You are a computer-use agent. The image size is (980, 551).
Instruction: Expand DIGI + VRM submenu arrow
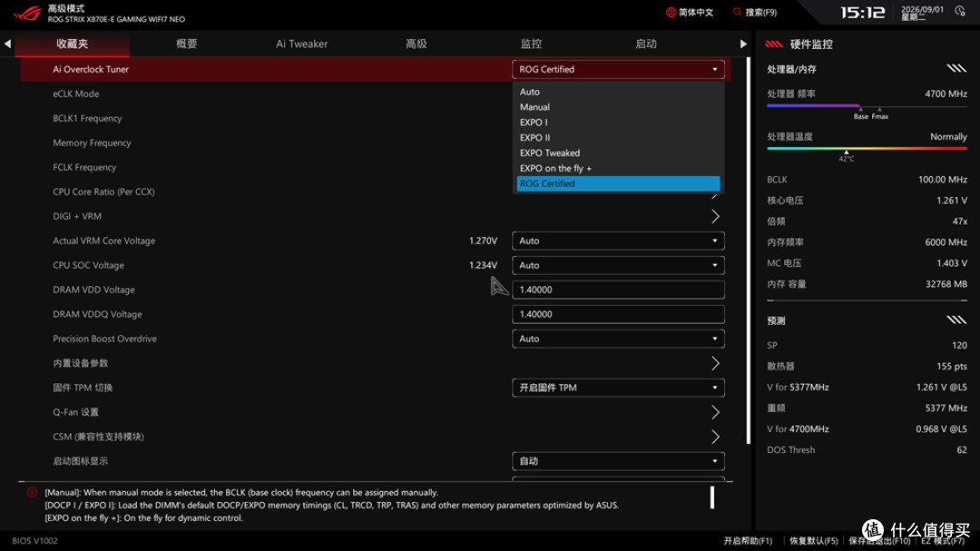715,216
